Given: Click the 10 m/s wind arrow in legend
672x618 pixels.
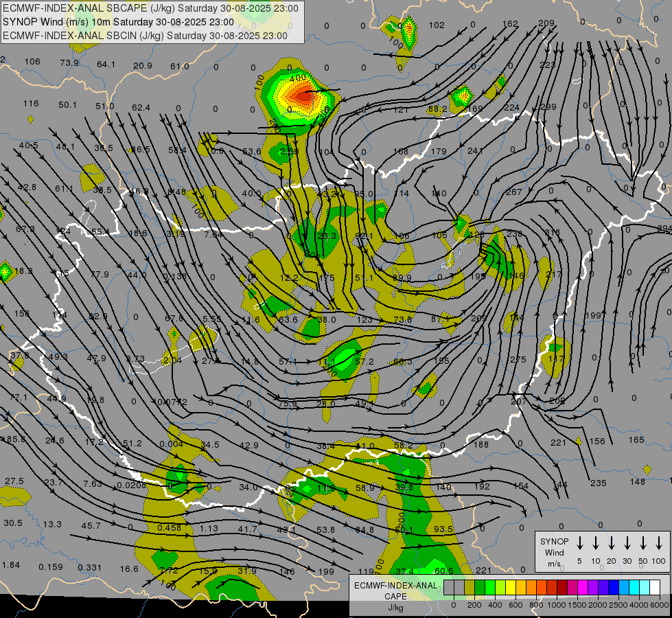Looking at the screenshot, I should [596, 543].
